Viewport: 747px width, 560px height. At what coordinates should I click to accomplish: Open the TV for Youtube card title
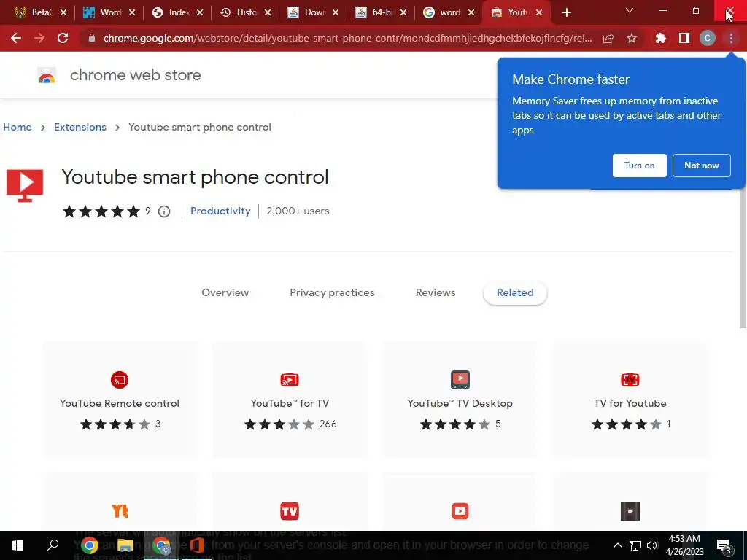point(630,403)
